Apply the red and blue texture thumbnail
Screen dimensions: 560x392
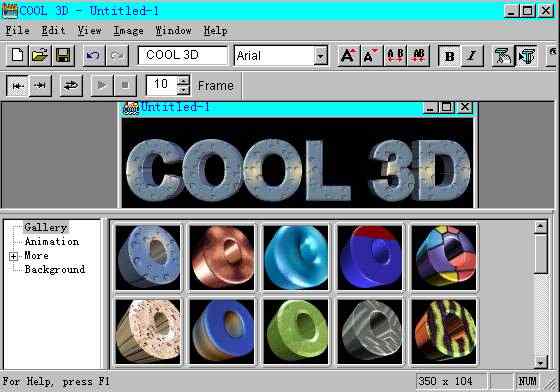tap(370, 257)
